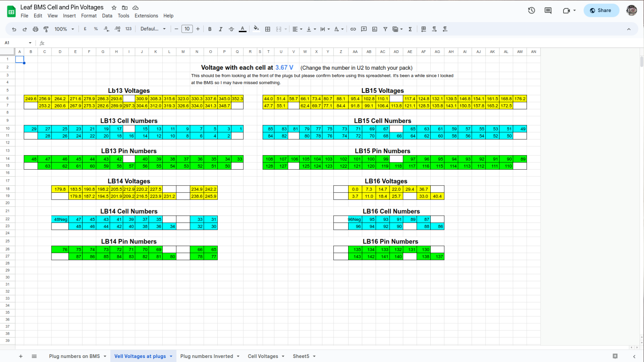The width and height of the screenshot is (644, 362).
Task: Open the Insert menu
Action: [x=69, y=16]
